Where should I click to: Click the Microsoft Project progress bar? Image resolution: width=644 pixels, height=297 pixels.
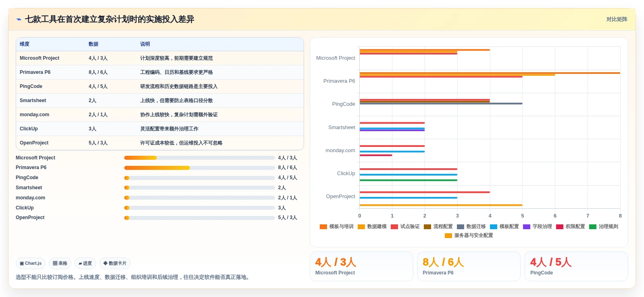[x=200, y=158]
